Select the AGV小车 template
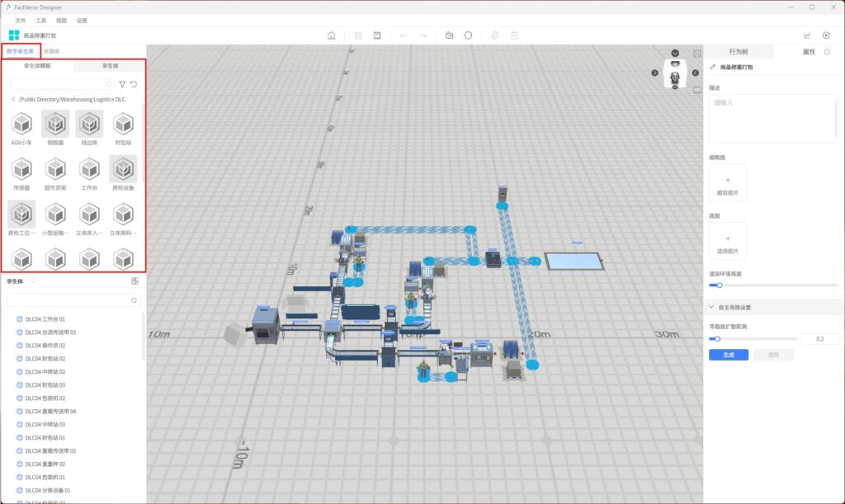Screen dimensions: 845x504 [x=21, y=125]
